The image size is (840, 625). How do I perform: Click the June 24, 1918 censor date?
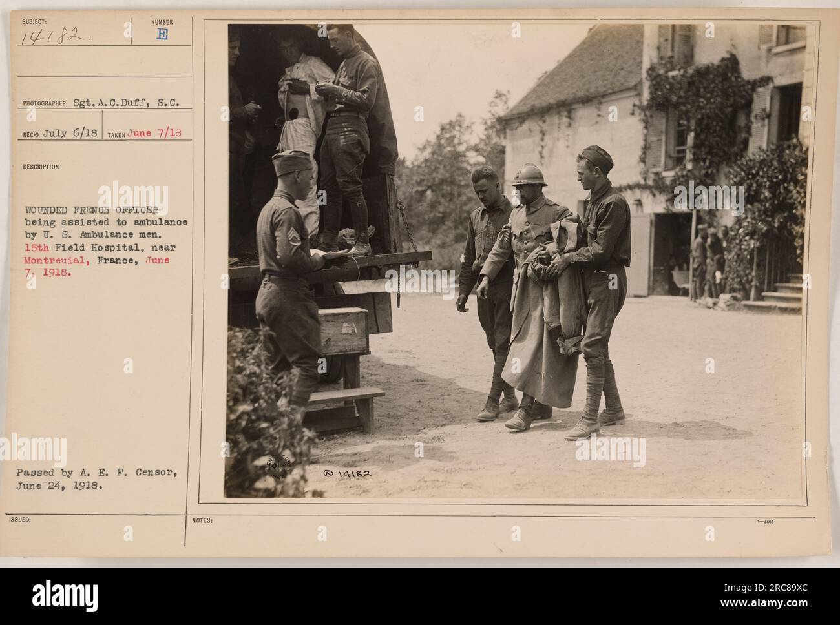(59, 484)
